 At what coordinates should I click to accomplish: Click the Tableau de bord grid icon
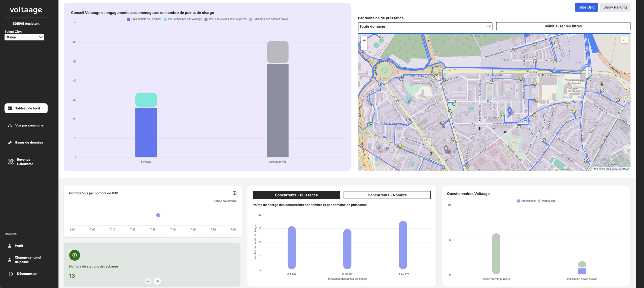[10, 108]
